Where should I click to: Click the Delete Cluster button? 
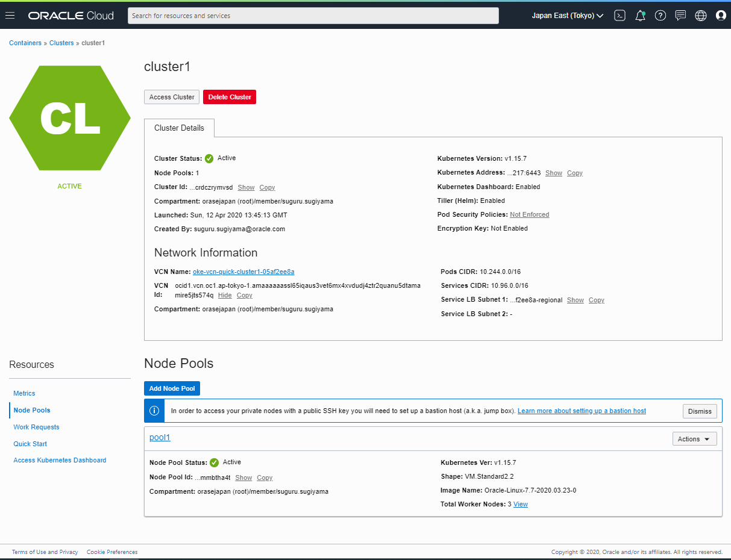(x=230, y=97)
